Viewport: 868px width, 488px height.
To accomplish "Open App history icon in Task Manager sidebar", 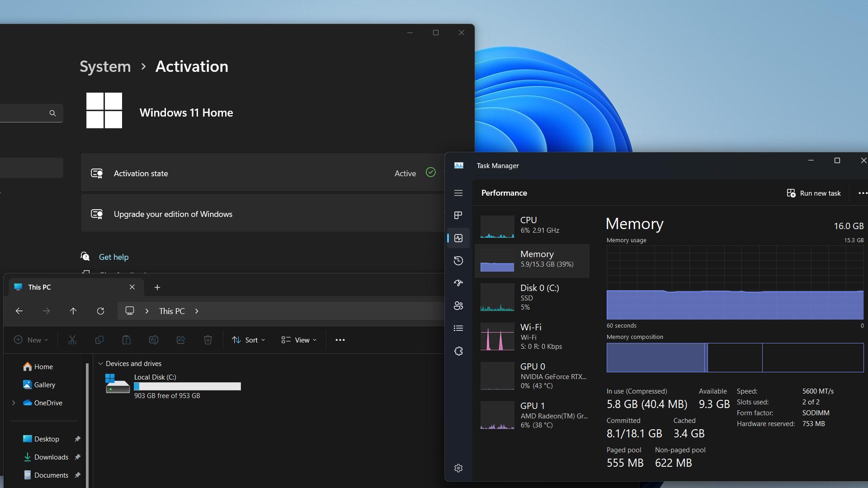I will (x=458, y=261).
